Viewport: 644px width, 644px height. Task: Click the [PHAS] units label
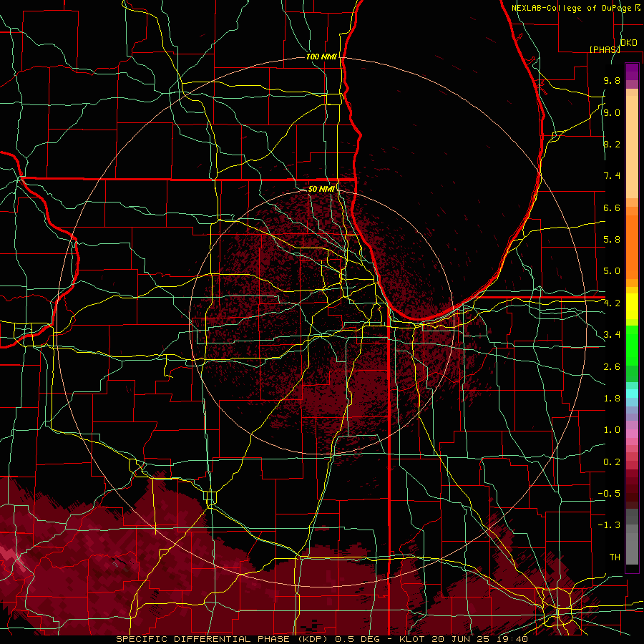[x=605, y=49]
